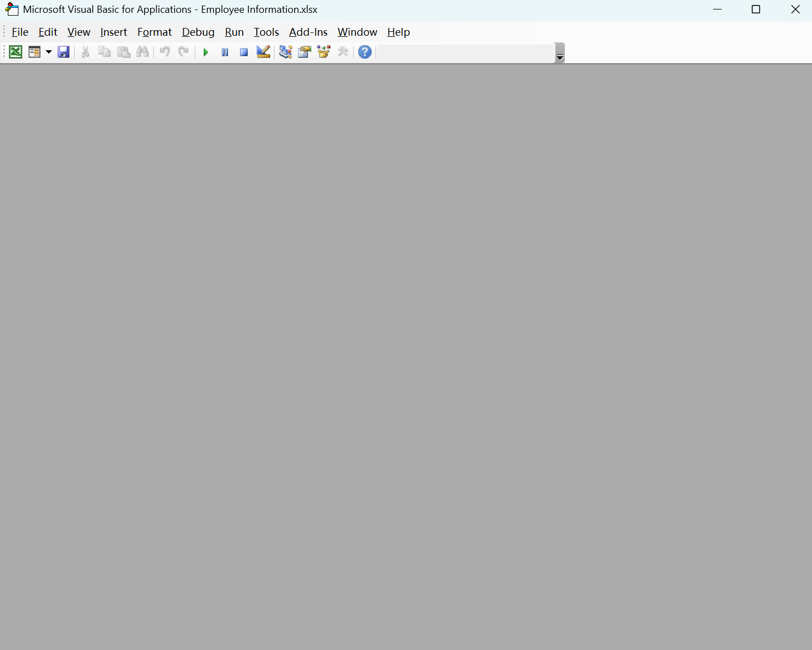This screenshot has height=650, width=812.
Task: Pause execution with the Break icon
Action: 224,52
